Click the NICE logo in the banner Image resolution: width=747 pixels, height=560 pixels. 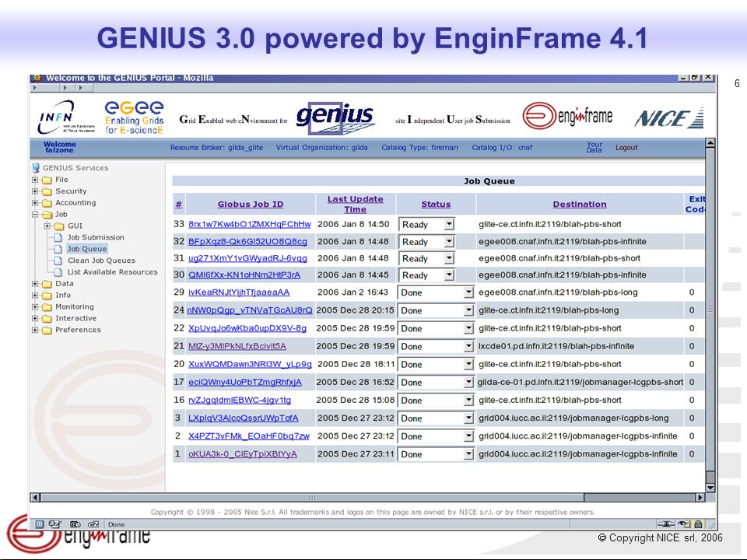669,117
